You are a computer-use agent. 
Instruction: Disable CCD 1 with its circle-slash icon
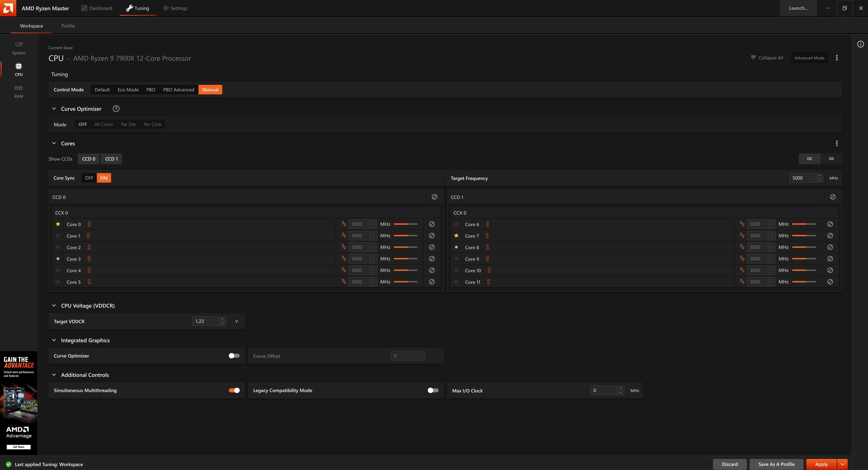pos(833,197)
